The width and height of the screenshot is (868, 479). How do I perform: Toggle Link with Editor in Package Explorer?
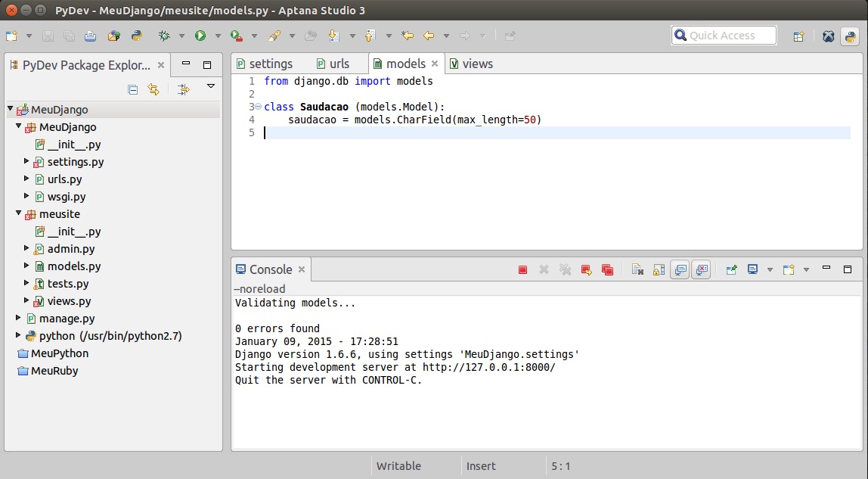tap(153, 89)
